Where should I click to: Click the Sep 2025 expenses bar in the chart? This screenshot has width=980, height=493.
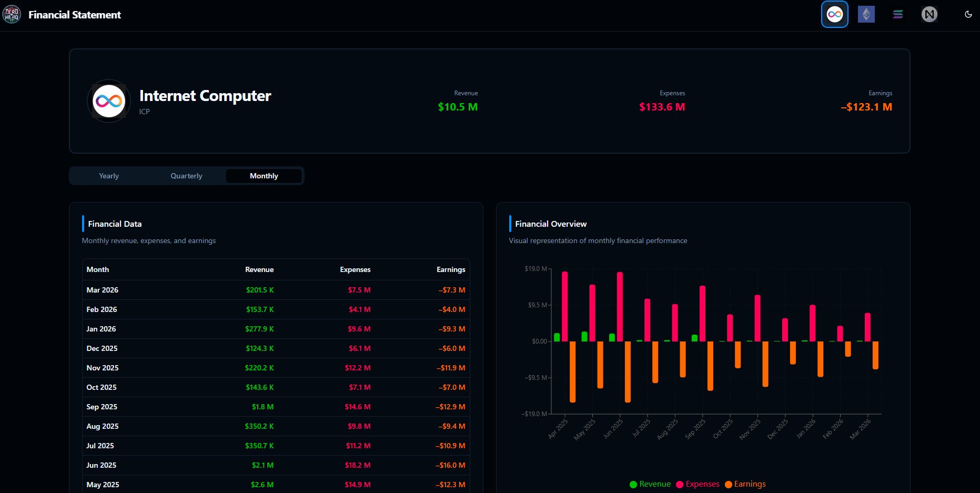pyautogui.click(x=702, y=314)
